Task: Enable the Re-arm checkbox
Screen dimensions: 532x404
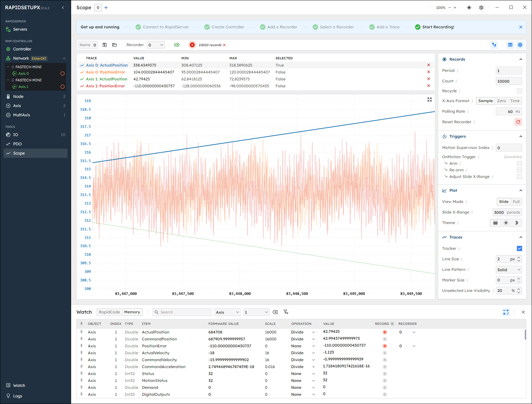Action: tap(519, 170)
